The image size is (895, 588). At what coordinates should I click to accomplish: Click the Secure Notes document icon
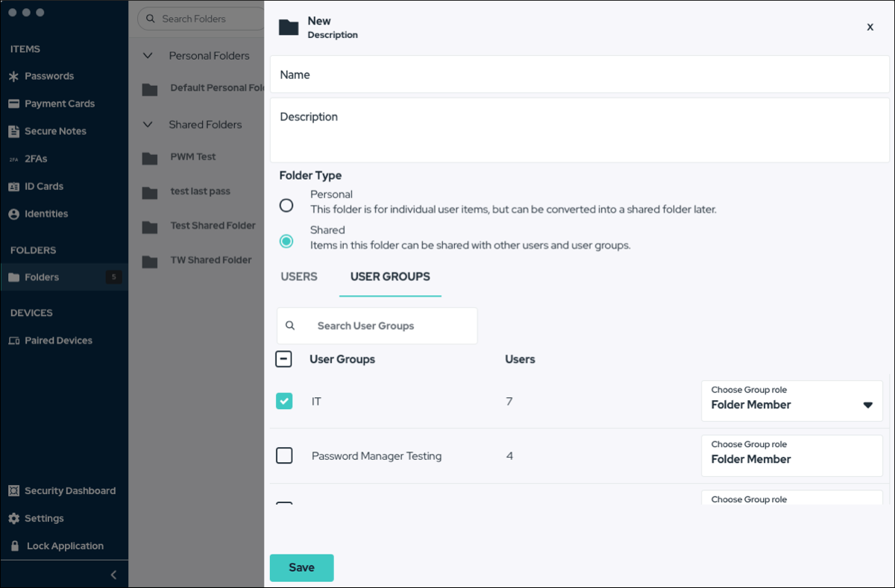[13, 131]
